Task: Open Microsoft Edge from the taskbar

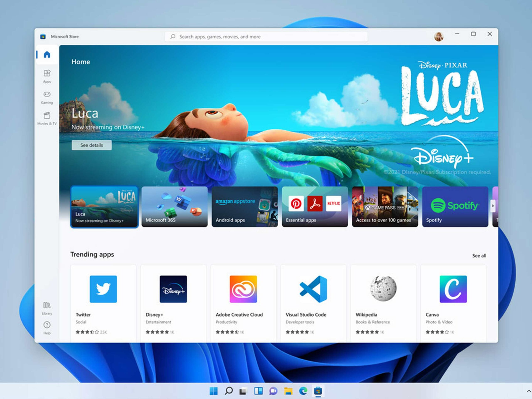Action: [x=303, y=391]
